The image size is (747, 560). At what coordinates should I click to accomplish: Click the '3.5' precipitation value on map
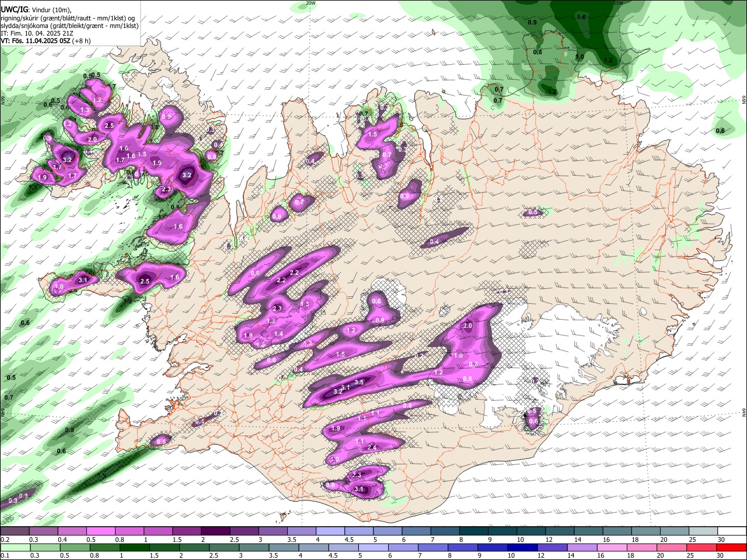(359, 382)
